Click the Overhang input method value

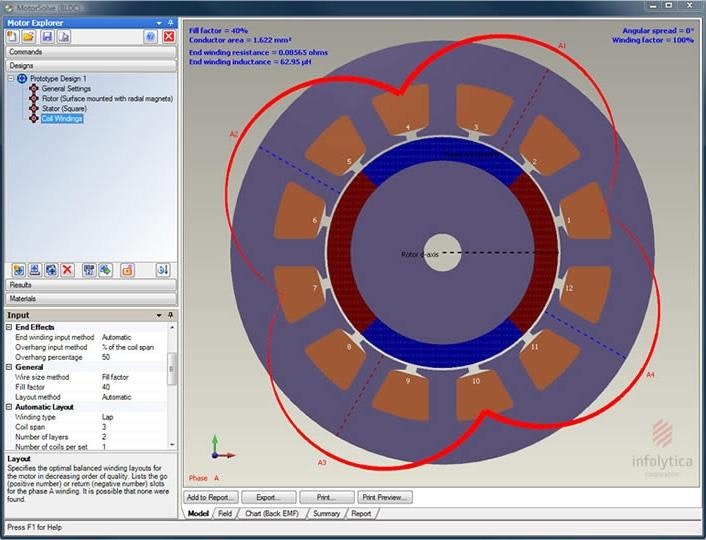(x=128, y=347)
